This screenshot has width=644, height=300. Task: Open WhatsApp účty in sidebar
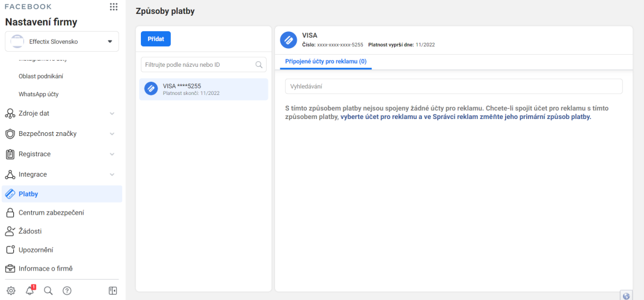[39, 94]
